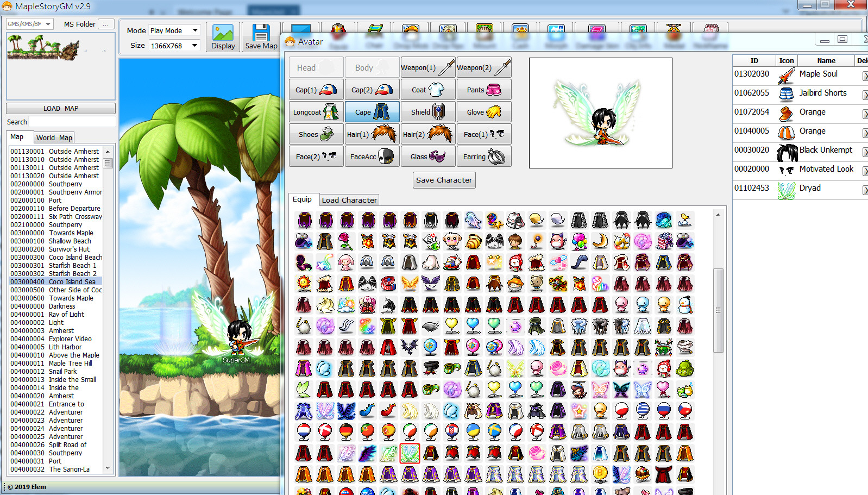Click the Display toolbar button
Screen dimensions: 868x495
pos(223,37)
